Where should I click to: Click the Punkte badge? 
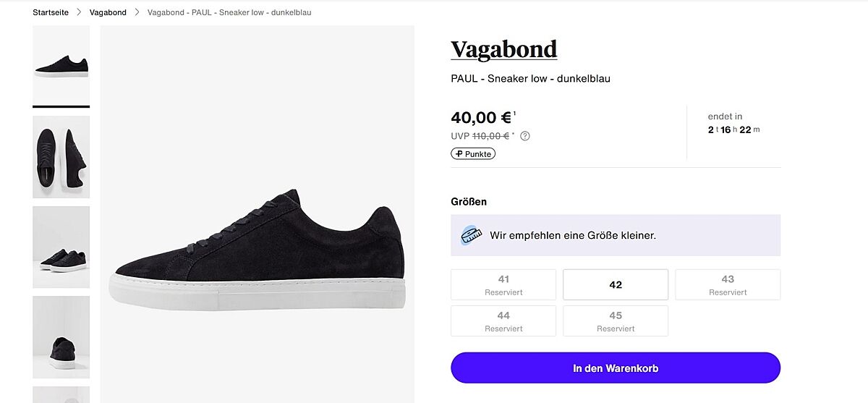click(473, 154)
